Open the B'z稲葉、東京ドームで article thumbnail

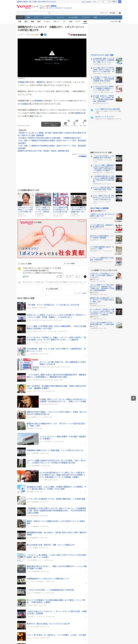pos(28,402)
